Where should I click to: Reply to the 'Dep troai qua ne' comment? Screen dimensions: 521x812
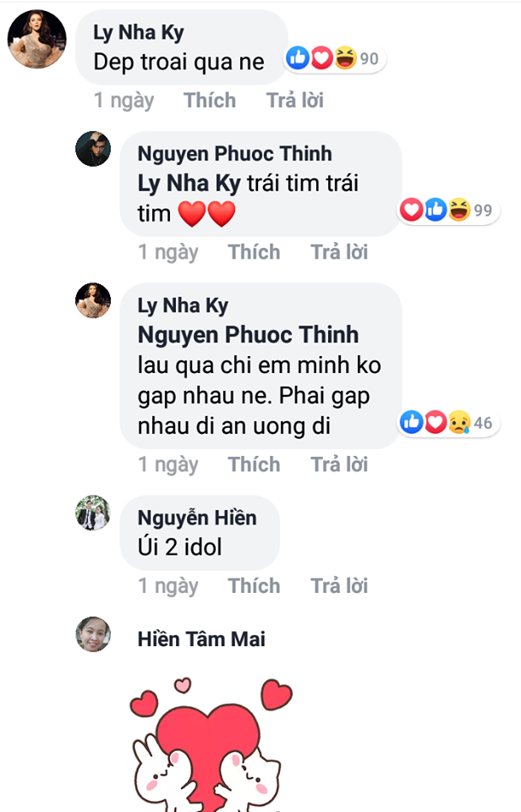tap(295, 101)
